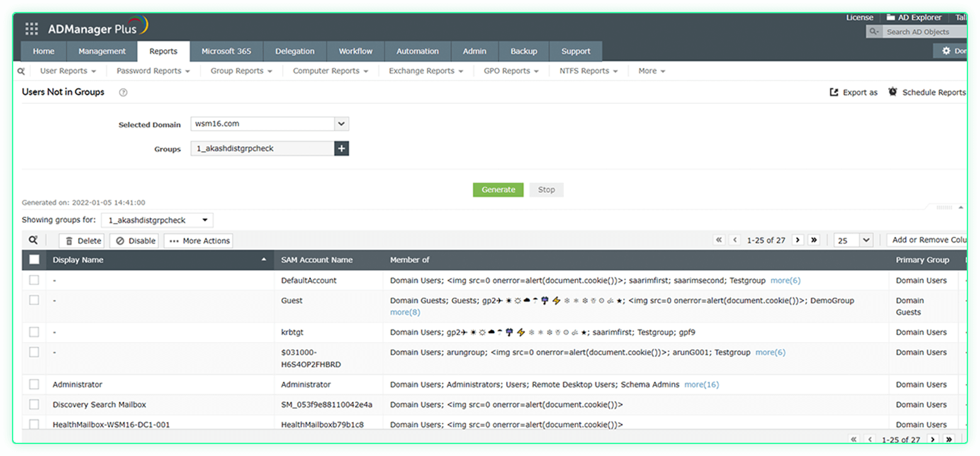Open help icon next to Users Not in Groups
Screen dimensions: 980x456
(123, 93)
